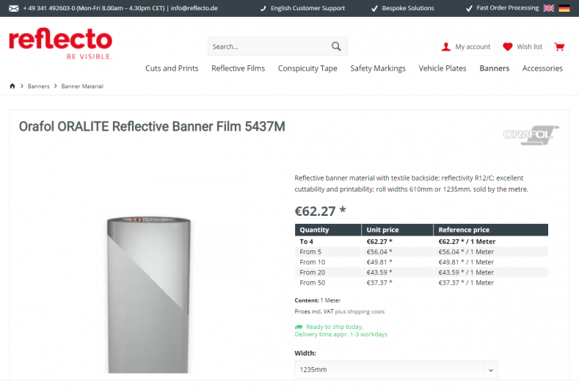Open Banners menu
Viewport: 579px width, 392px height.
[x=494, y=68]
